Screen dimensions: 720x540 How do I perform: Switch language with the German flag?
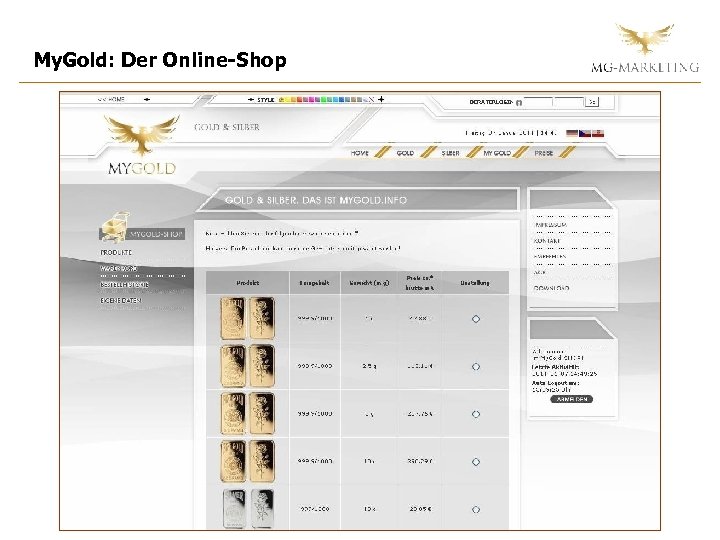coord(572,133)
